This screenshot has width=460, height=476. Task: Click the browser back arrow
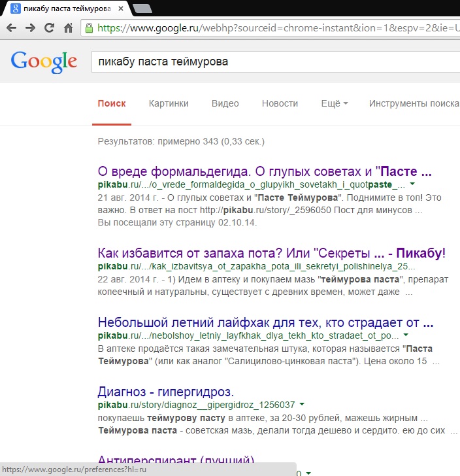point(11,28)
